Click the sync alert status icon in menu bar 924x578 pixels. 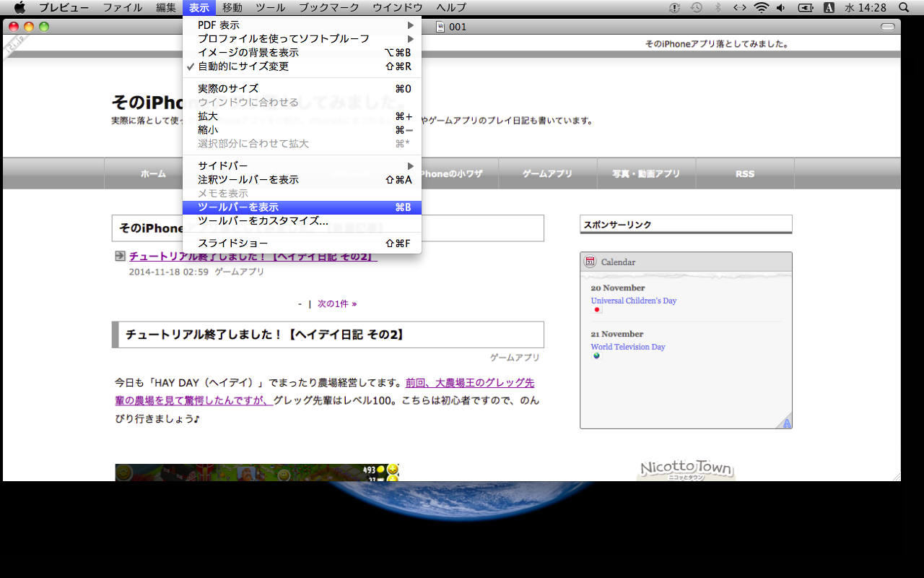[x=674, y=7]
